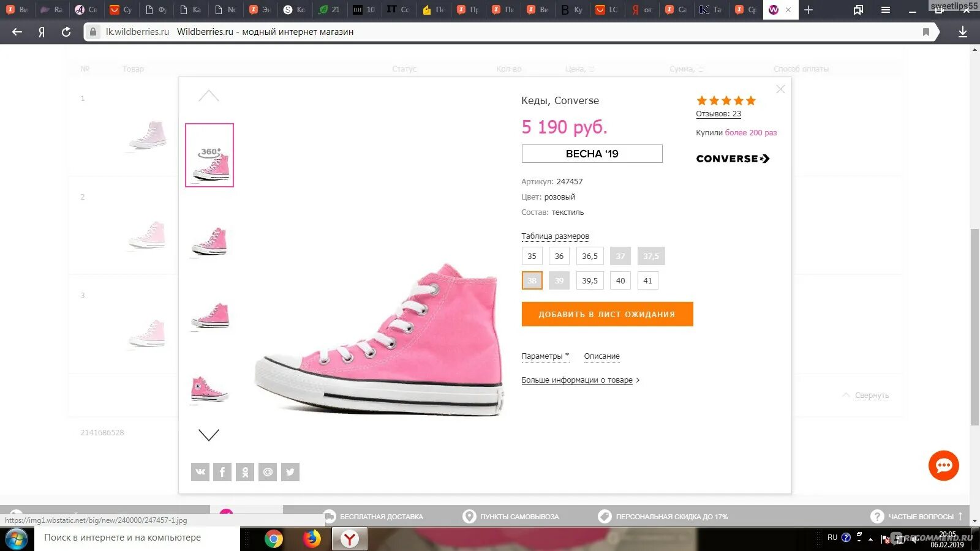Select size 41
Viewport: 980px width, 551px height.
(x=648, y=280)
